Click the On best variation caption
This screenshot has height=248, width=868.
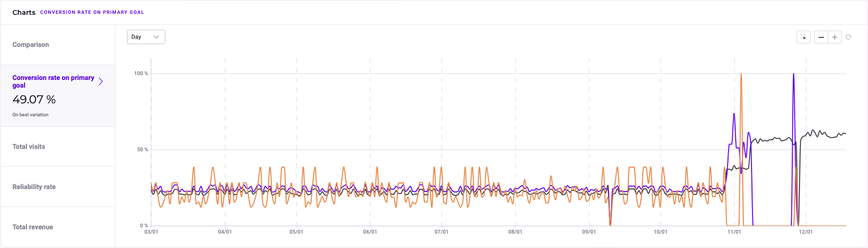pos(30,115)
